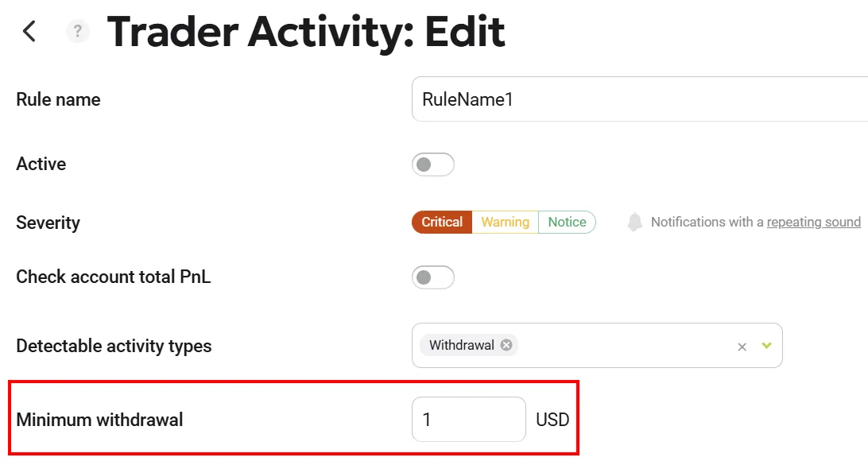Viewport: 868px width, 465px height.
Task: Remove the Withdrawal chip
Action: point(506,345)
